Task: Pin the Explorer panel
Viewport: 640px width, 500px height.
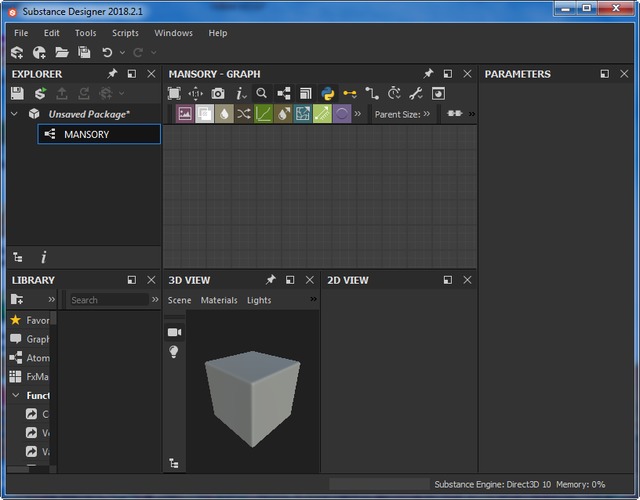Action: [112, 74]
